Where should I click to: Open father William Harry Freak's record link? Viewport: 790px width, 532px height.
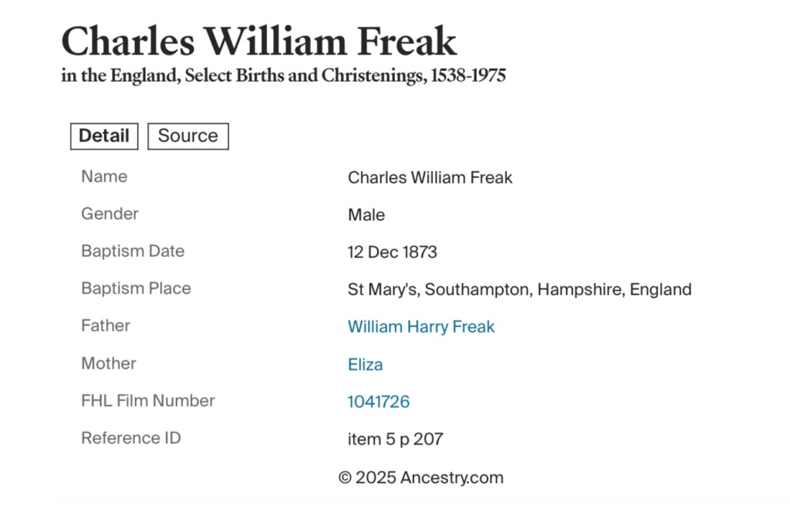coord(420,327)
